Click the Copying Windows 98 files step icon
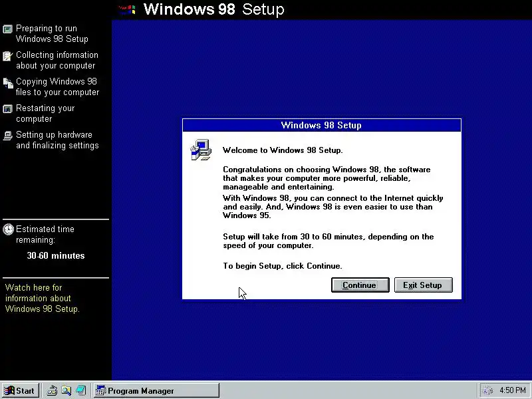Screen dimensions: 532x399 tap(8, 82)
